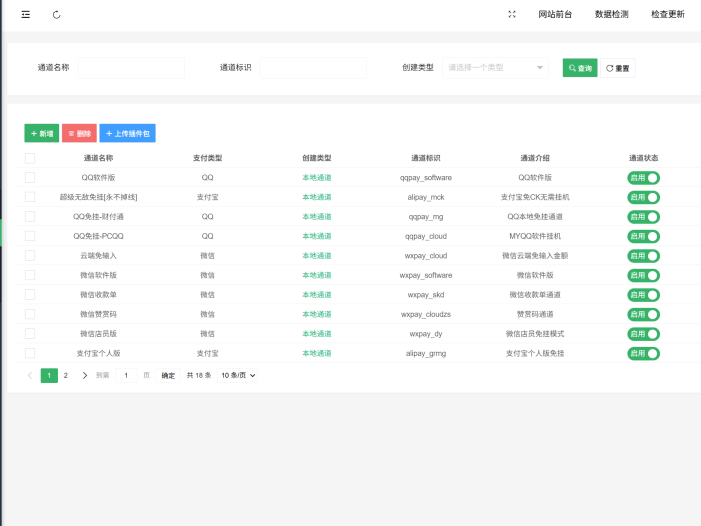
Task: Focus the 通道名称 input field
Action: [x=131, y=68]
